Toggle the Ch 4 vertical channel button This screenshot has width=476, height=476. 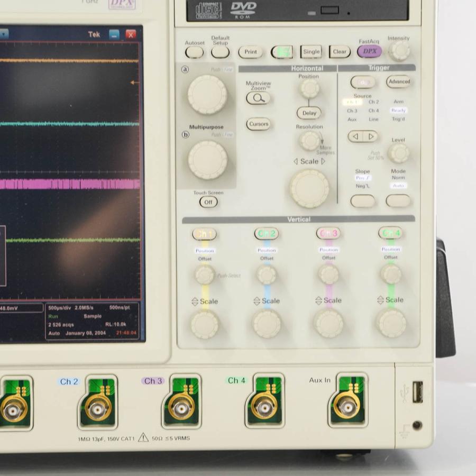[x=390, y=233]
